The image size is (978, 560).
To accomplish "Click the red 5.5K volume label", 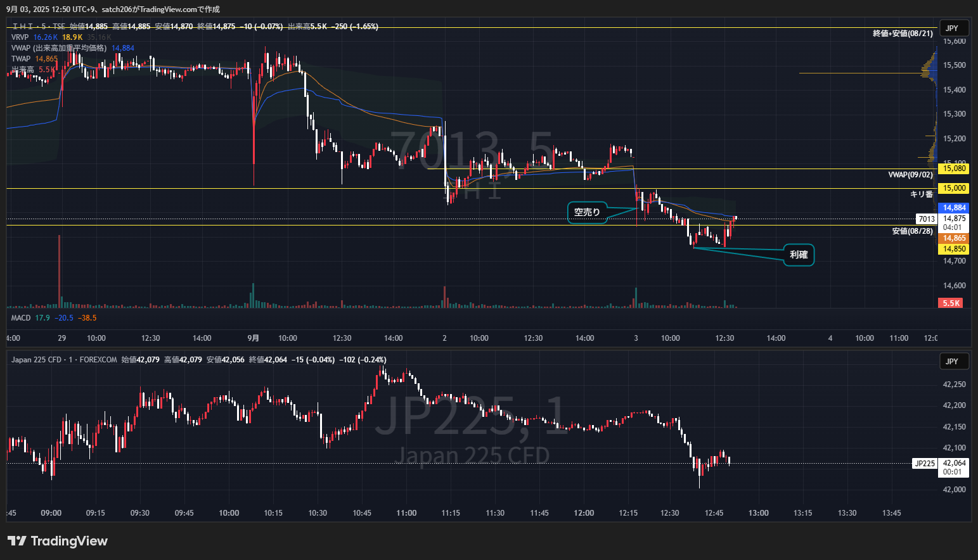I will click(x=951, y=303).
